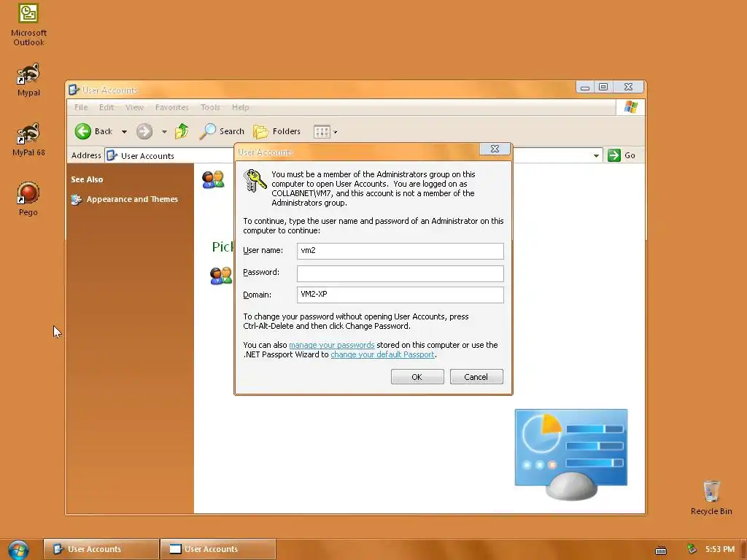Focus the User name field

tap(400, 251)
